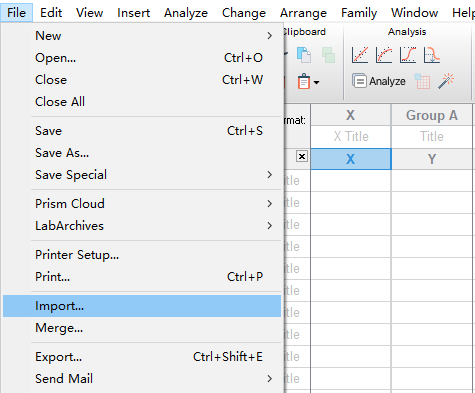Open the View menu

click(x=89, y=13)
